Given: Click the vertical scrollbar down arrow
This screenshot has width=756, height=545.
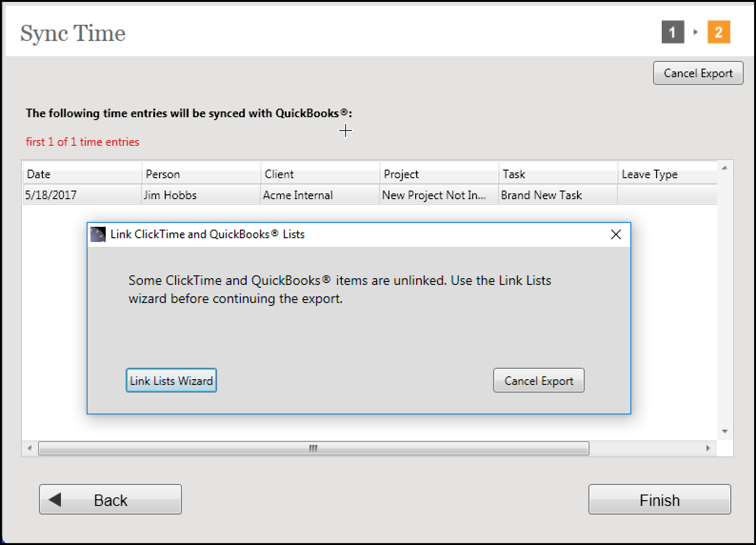Looking at the screenshot, I should [725, 432].
